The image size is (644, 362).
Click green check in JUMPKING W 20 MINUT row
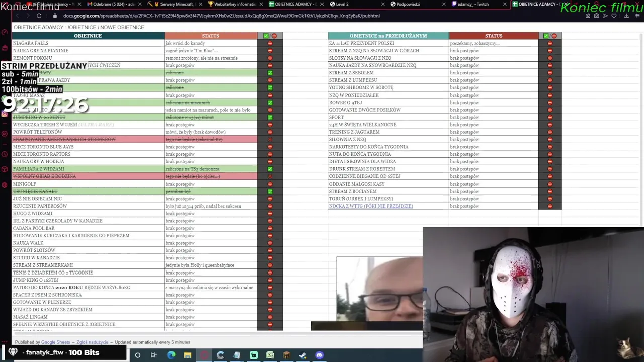click(270, 117)
